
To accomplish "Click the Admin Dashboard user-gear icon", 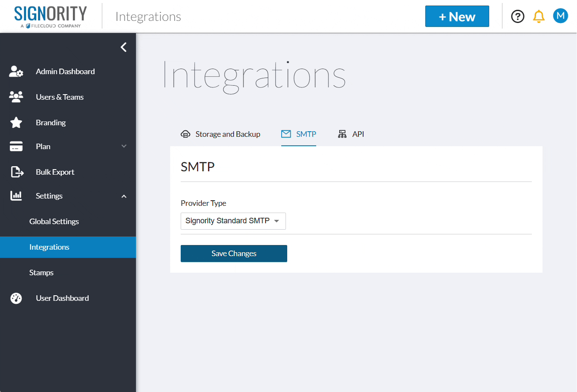I will click(x=16, y=72).
